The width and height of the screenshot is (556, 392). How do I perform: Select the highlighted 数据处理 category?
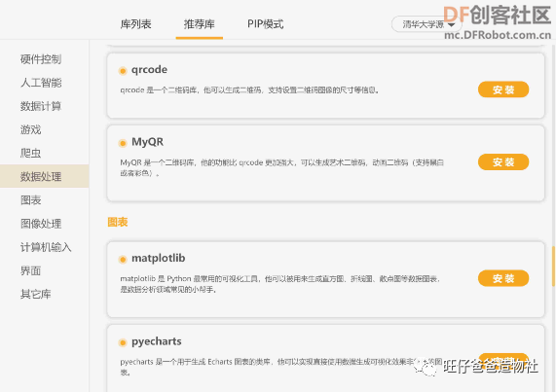pos(45,176)
